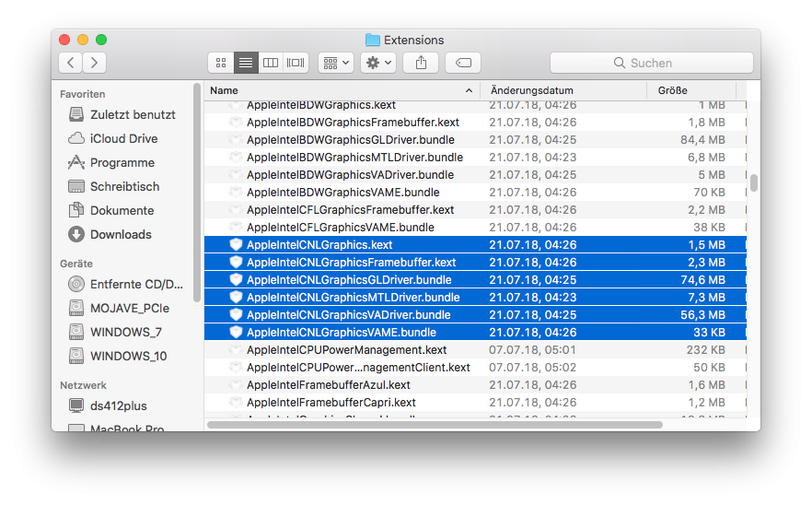This screenshot has width=812, height=505.
Task: Open the item arrangement dropdown
Action: 336,63
